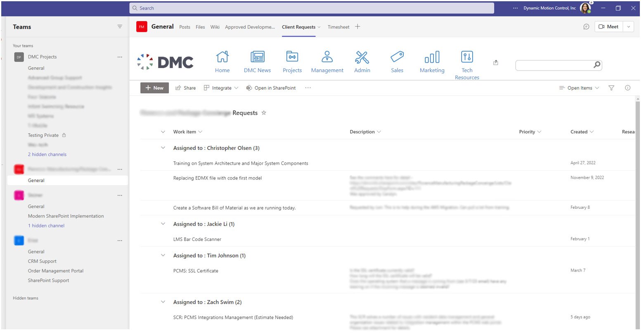The width and height of the screenshot is (644, 333).
Task: Show the 2 hidden channels
Action: pyautogui.click(x=47, y=154)
